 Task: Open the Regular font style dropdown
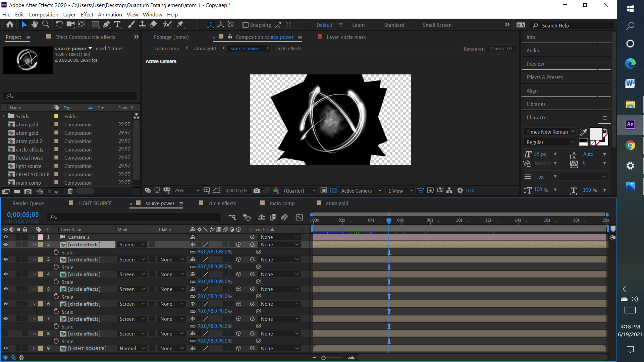(x=550, y=142)
